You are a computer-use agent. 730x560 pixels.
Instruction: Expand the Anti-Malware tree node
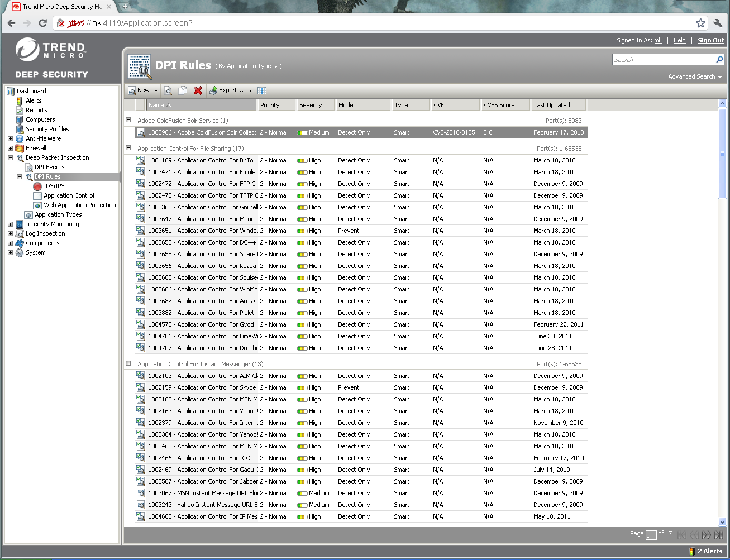[x=10, y=138]
